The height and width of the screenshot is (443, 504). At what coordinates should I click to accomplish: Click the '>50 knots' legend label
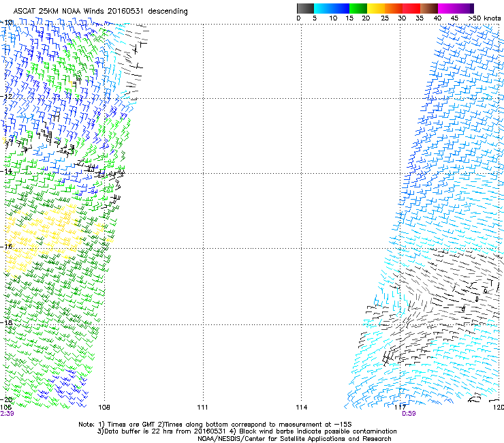coord(484,18)
